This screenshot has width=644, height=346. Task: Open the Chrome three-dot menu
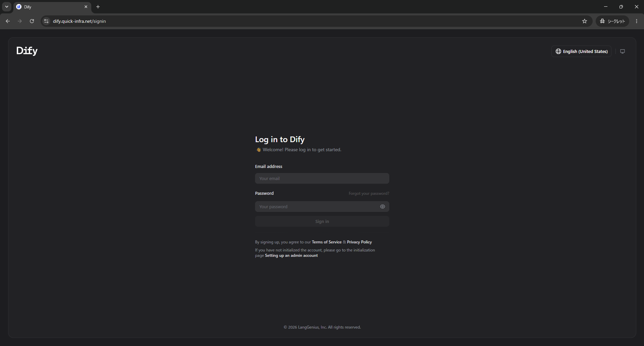pos(637,21)
